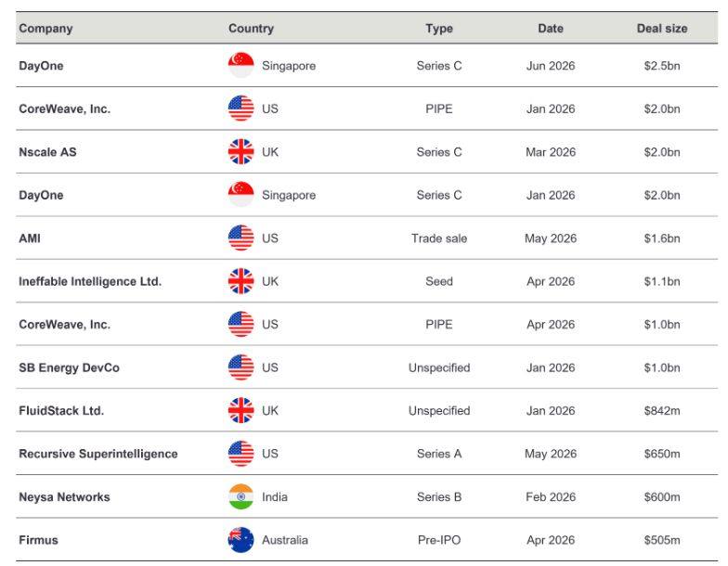The image size is (728, 566).
Task: Select the Firmus company name
Action: (38, 540)
